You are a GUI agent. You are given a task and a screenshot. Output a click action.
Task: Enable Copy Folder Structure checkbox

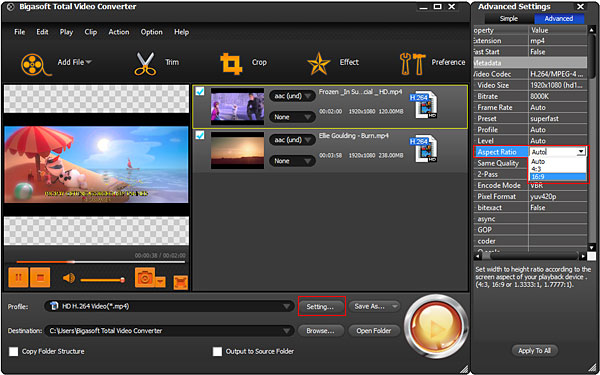pos(13,351)
